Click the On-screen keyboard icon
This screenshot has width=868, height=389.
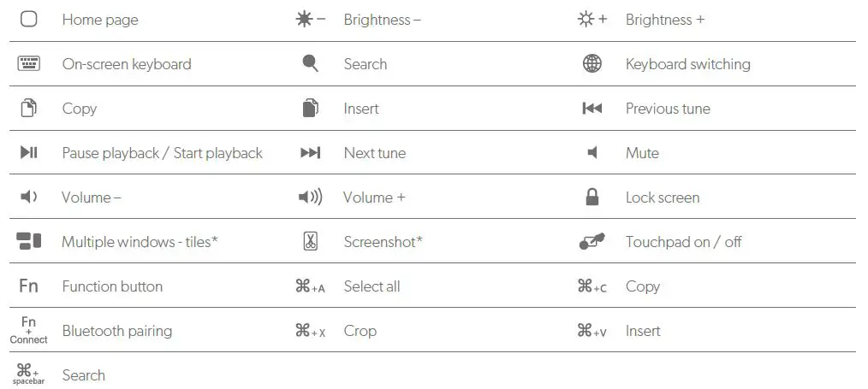pyautogui.click(x=28, y=63)
